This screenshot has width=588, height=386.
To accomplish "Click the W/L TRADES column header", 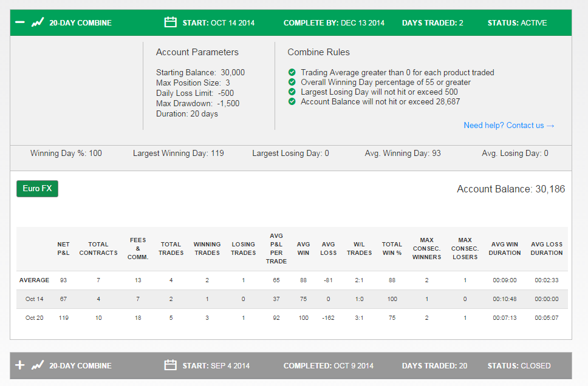I will click(x=359, y=248).
